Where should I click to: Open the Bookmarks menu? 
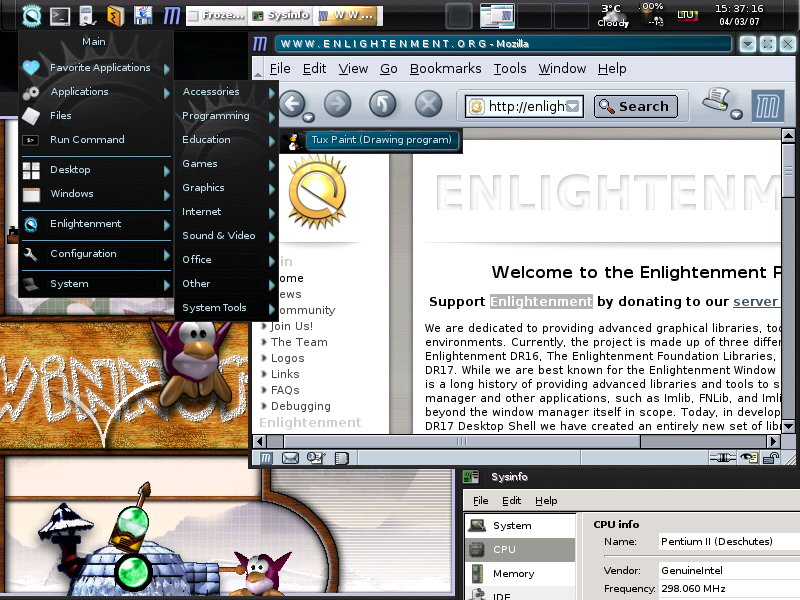tap(445, 68)
